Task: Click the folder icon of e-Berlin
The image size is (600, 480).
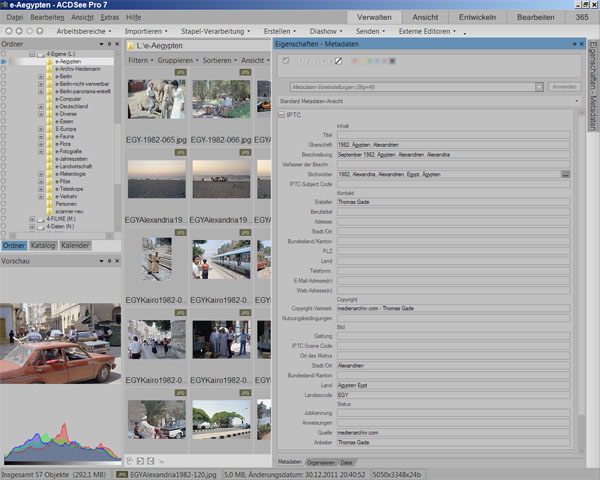Action: click(49, 76)
